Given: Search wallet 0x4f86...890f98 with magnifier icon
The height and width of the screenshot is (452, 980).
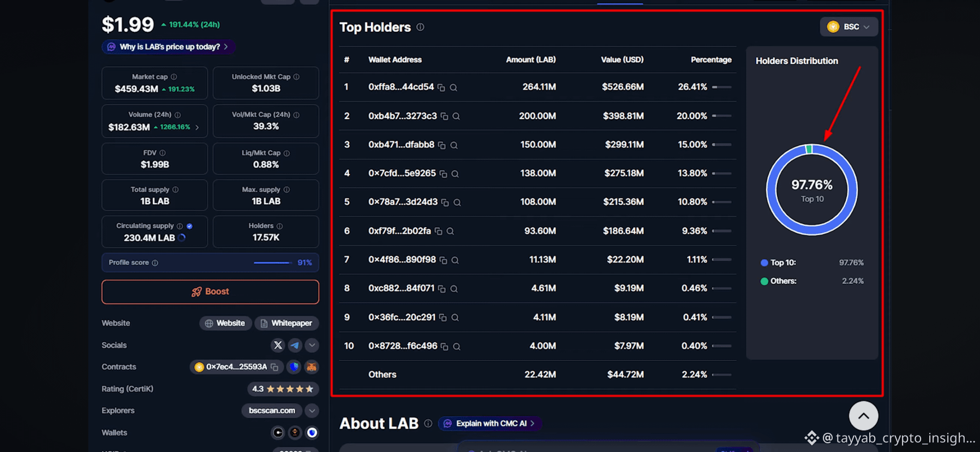Looking at the screenshot, I should click(455, 260).
